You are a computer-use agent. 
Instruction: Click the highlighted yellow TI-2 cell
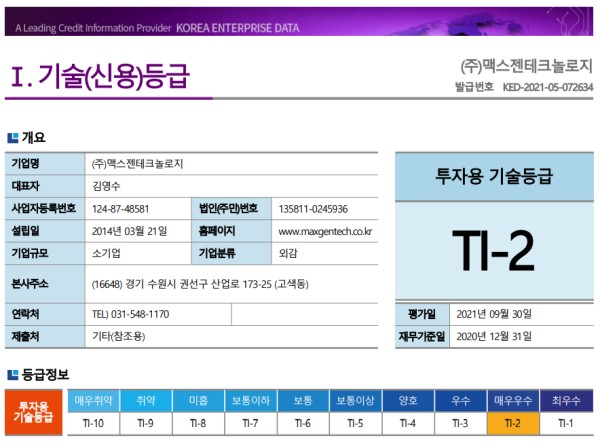tap(513, 424)
